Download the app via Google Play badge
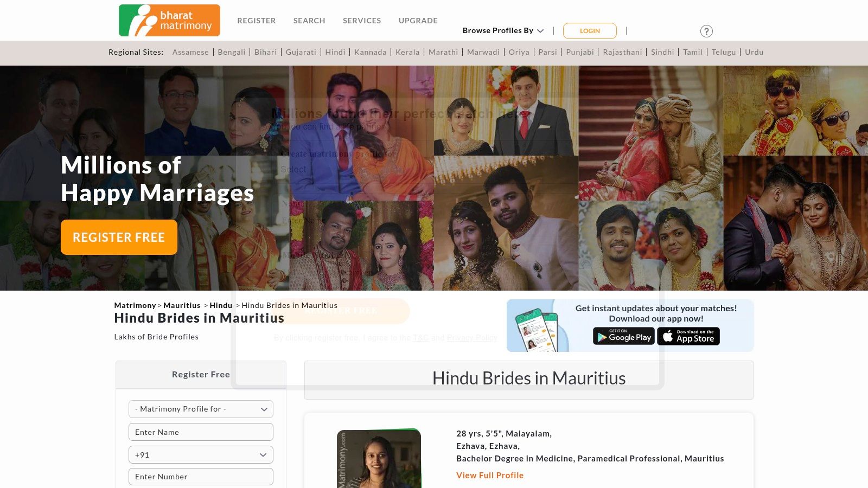Viewport: 868px width, 488px height. coord(623,336)
